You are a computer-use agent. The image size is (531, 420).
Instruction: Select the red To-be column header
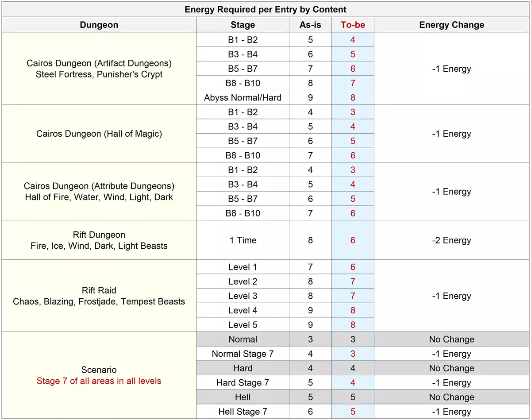(x=353, y=25)
